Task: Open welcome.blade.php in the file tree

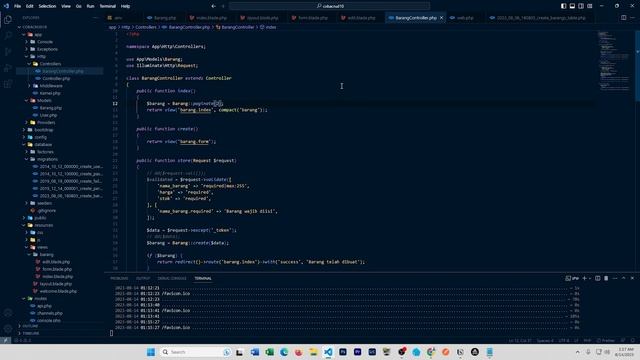Action: 58,291
